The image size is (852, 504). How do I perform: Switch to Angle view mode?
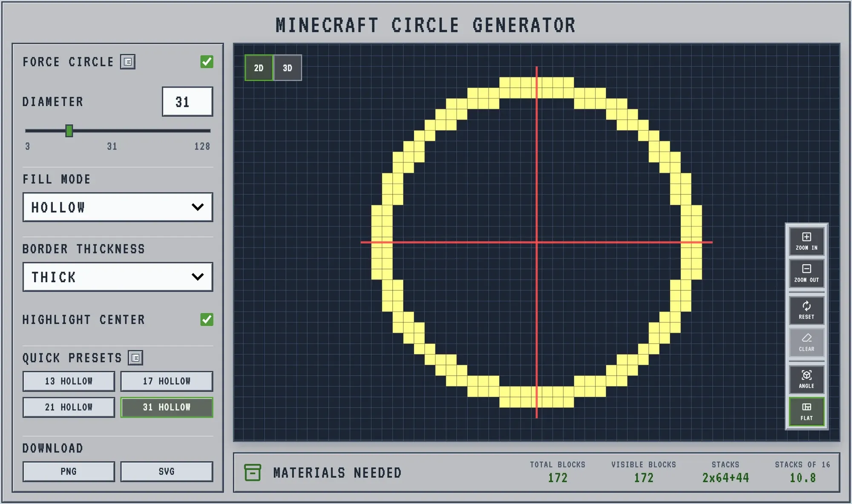click(x=806, y=379)
